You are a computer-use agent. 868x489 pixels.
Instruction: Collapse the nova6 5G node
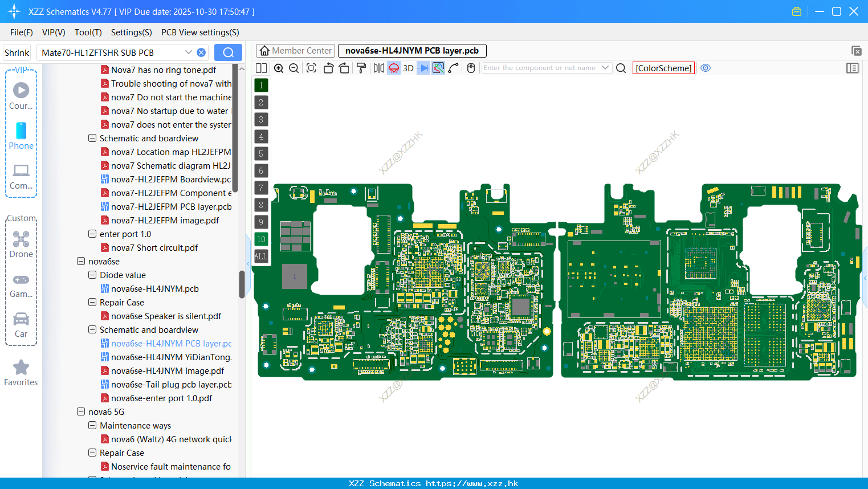click(81, 411)
